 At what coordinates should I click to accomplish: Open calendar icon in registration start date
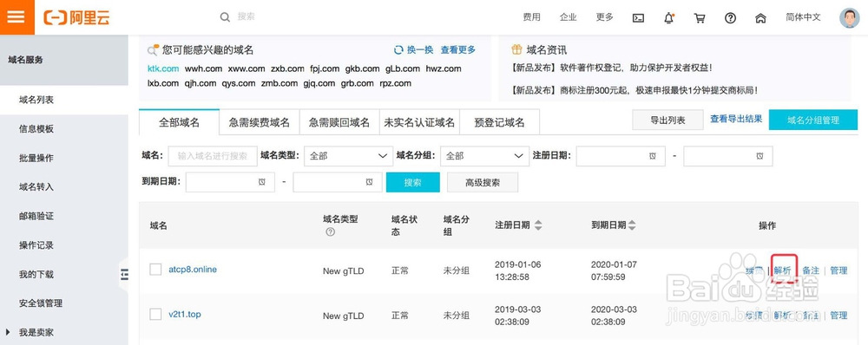(x=654, y=156)
